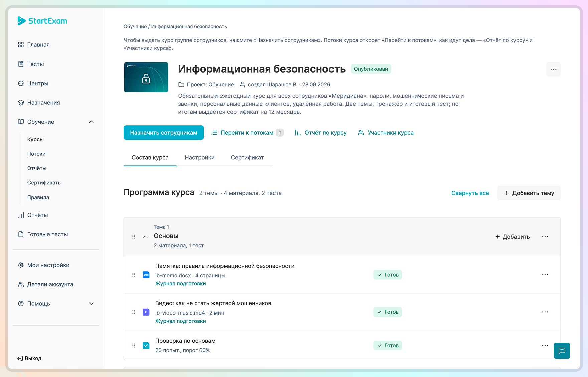Open Участники курса
The image size is (588, 377).
[386, 133]
